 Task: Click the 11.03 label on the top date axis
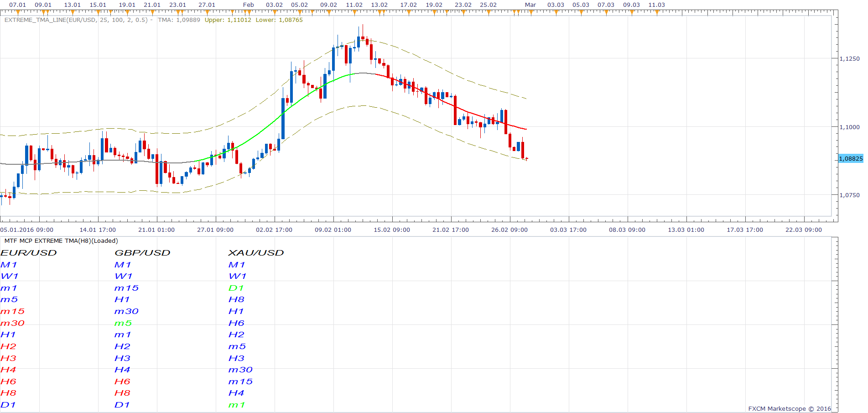click(x=657, y=5)
